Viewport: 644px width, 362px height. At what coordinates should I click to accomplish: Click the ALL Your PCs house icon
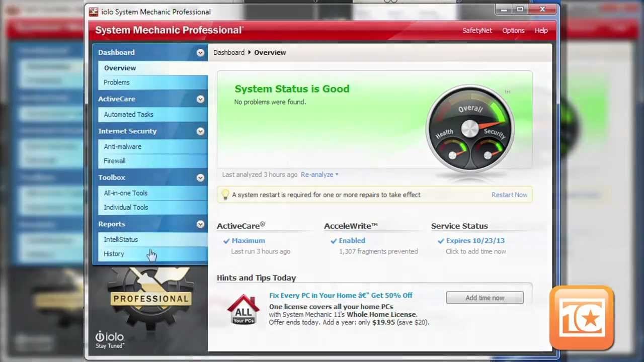click(x=243, y=309)
